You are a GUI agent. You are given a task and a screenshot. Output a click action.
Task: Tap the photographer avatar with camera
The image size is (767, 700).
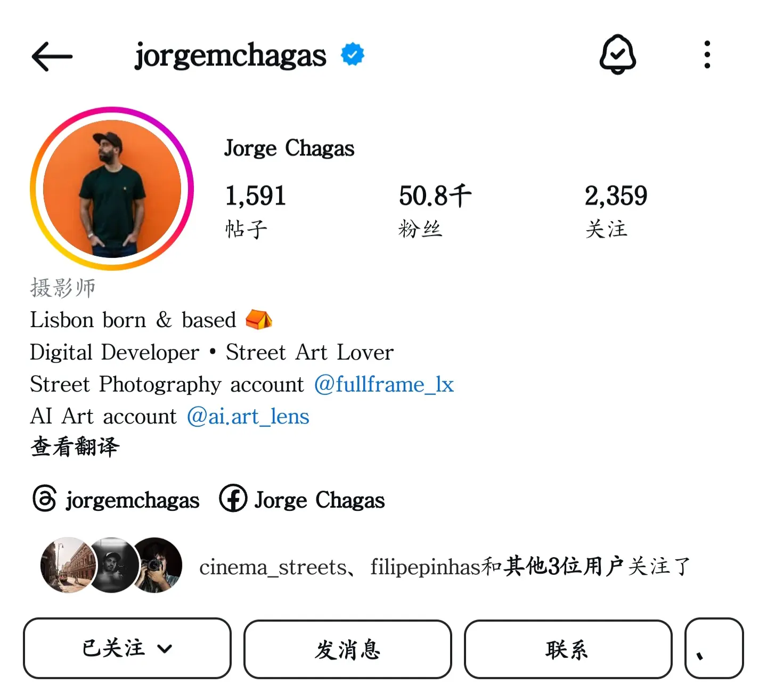click(x=157, y=565)
